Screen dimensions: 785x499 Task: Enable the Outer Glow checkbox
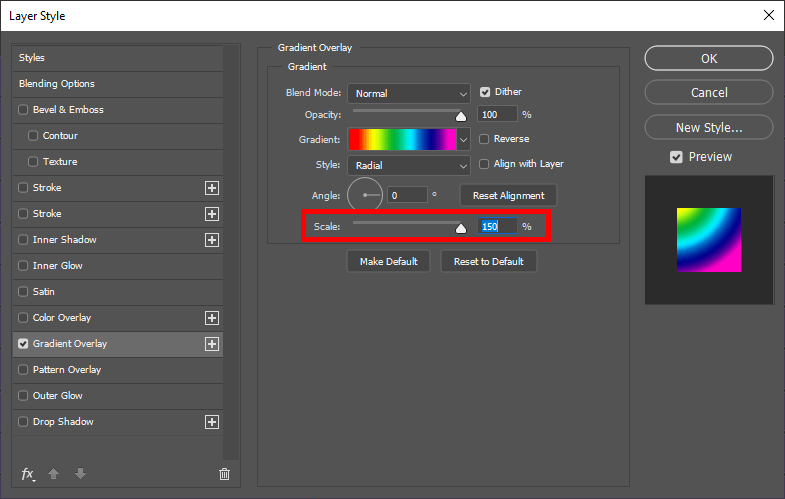click(23, 396)
